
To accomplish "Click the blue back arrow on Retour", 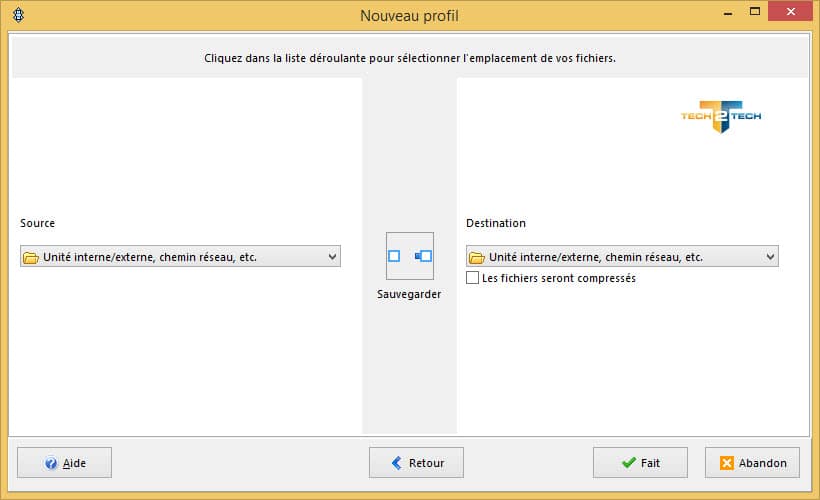I will pos(396,463).
